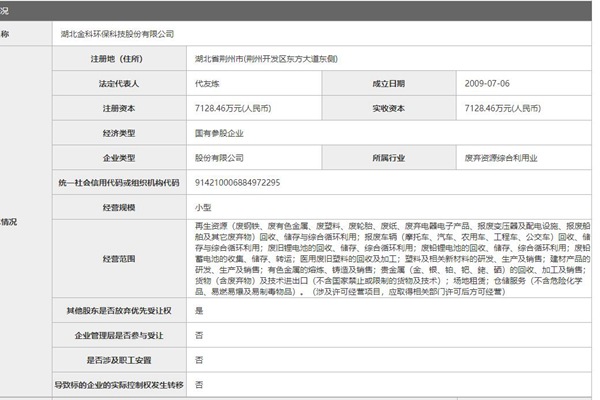Click the economic type value 国有参股企业
Viewport: 600px width, 400px height.
(218, 133)
